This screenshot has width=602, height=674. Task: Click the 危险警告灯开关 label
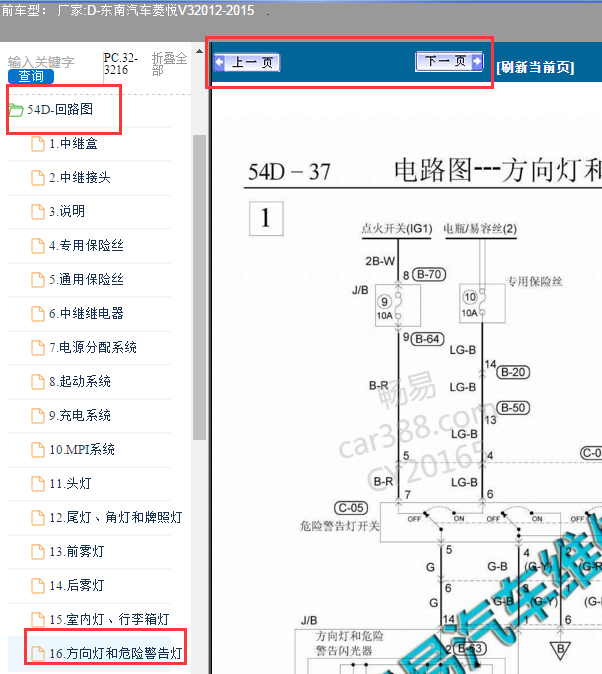(x=340, y=526)
